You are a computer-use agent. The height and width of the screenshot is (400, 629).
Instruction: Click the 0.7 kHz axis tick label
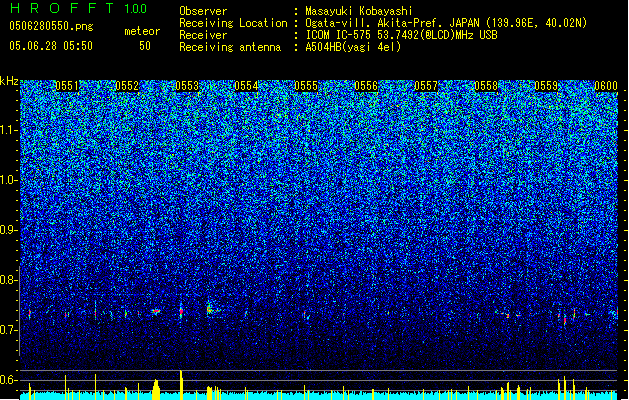tap(8, 330)
